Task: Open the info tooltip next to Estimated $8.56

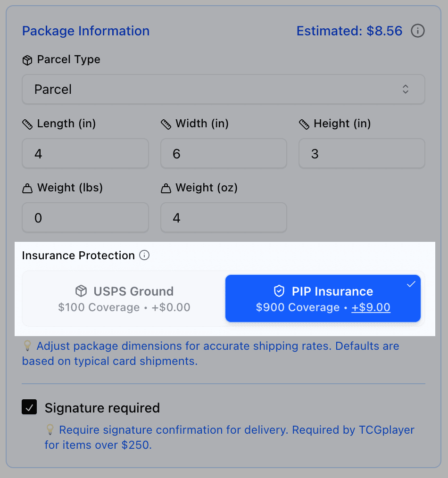Action: 418,31
